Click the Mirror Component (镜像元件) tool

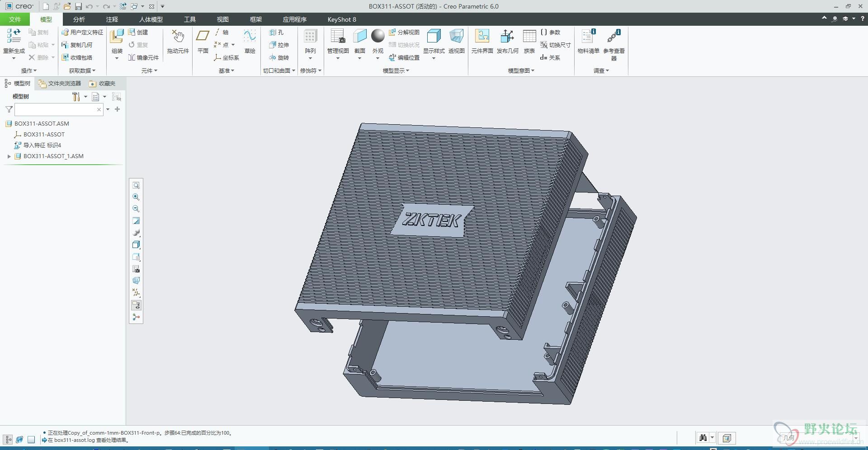pyautogui.click(x=143, y=57)
